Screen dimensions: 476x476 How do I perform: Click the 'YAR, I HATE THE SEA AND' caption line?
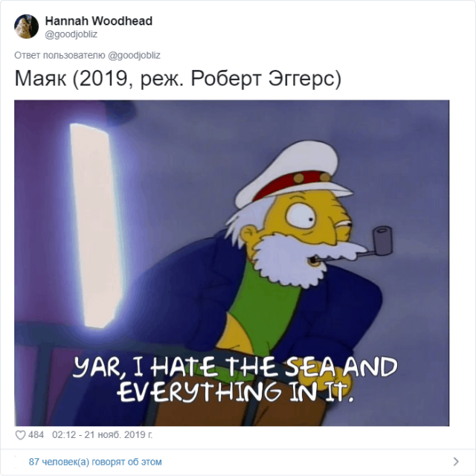click(235, 367)
